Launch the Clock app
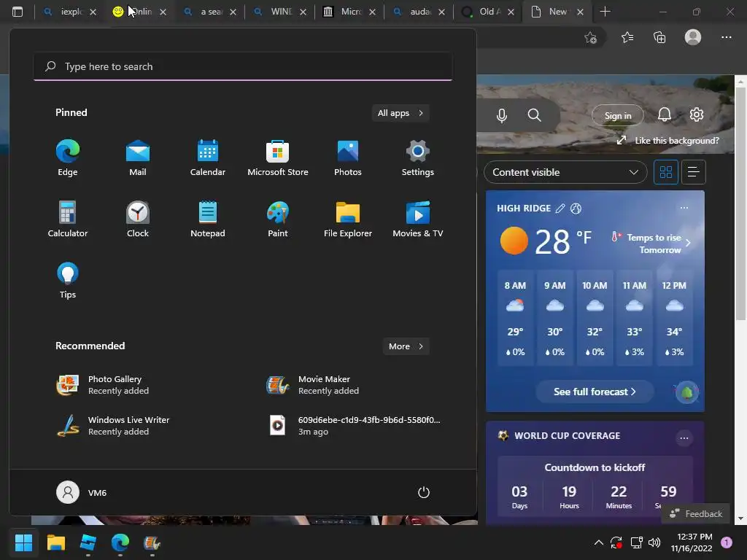The height and width of the screenshot is (560, 747). (x=138, y=219)
